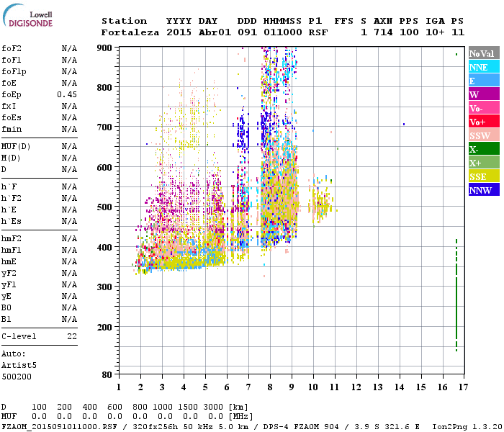
Task: Select the foEp value 0.45
Action: click(x=68, y=94)
